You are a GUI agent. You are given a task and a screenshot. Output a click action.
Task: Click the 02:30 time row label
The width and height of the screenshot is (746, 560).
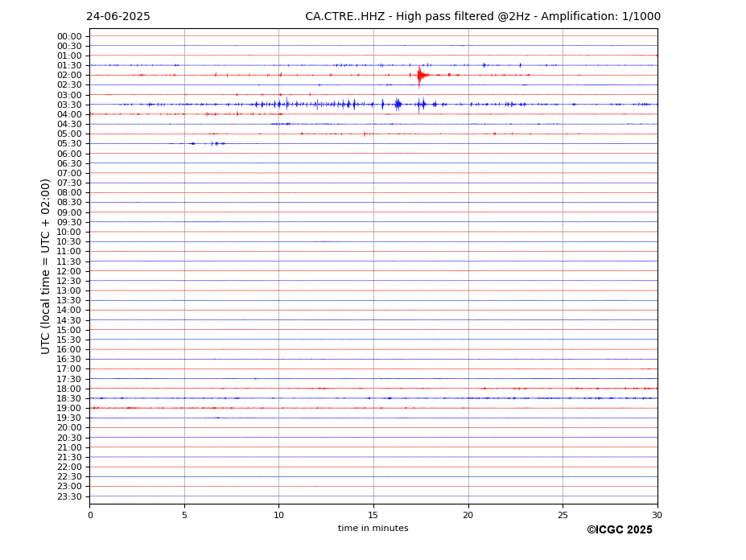[x=69, y=84]
